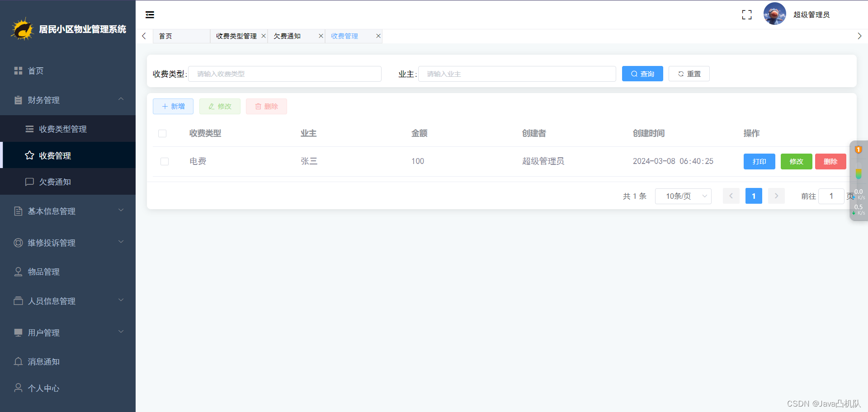Open 个人中心 via the person icon

(x=18, y=388)
